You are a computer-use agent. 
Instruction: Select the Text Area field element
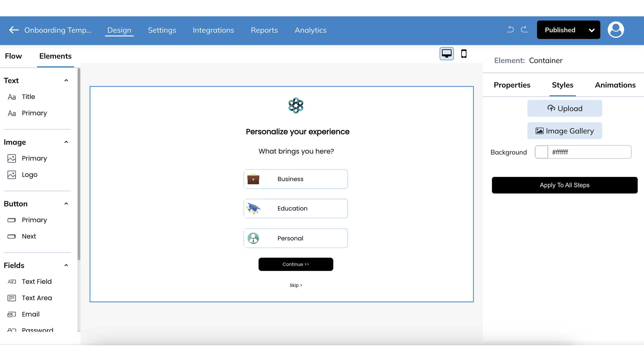click(36, 298)
